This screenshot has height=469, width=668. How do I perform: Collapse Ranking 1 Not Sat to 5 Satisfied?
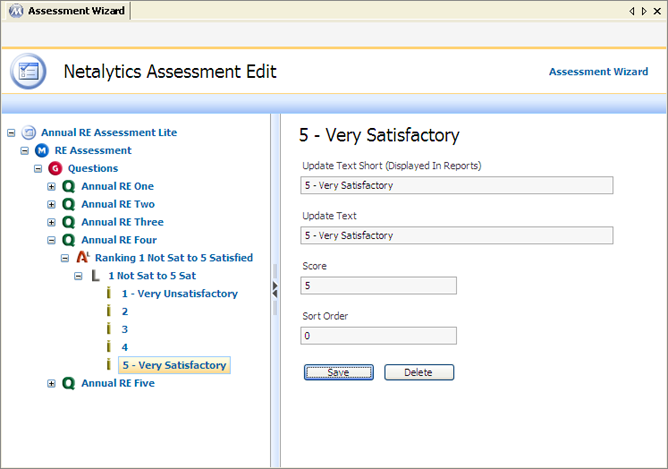[x=65, y=258]
